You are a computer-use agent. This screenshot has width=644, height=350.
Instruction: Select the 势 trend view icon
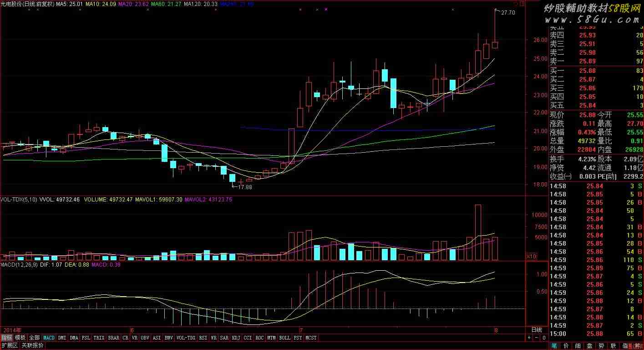[601, 345]
